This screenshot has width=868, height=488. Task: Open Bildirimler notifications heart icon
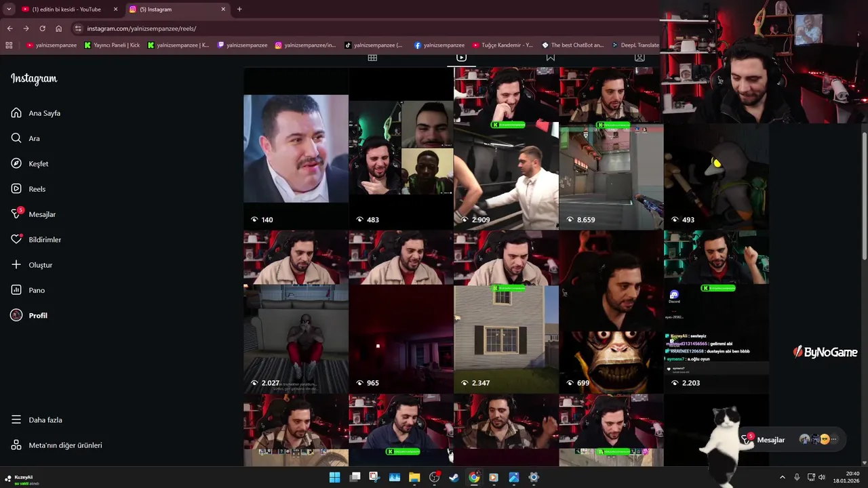click(16, 239)
